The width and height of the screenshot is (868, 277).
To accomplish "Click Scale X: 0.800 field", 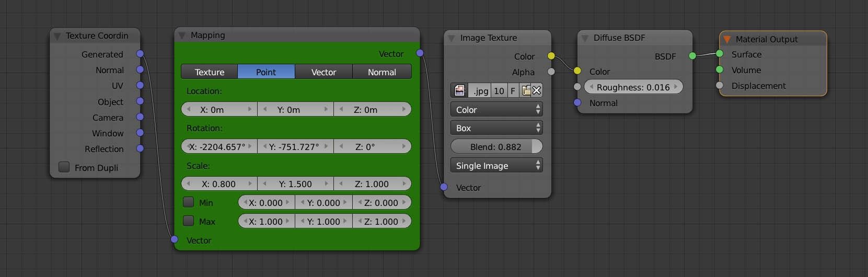I will (x=219, y=184).
